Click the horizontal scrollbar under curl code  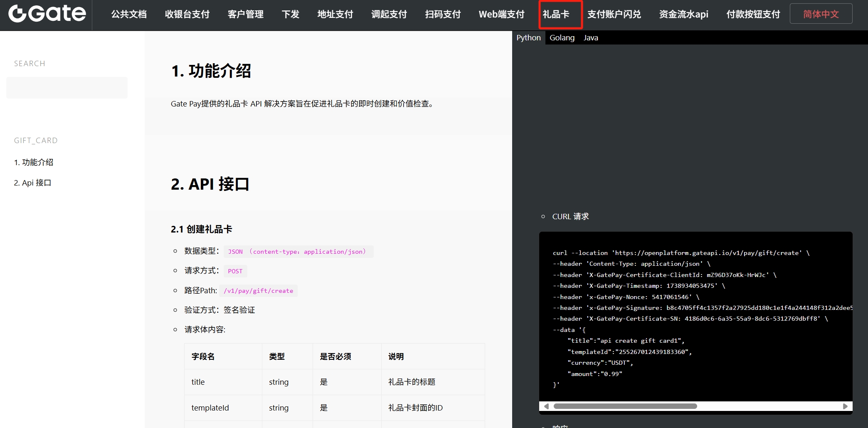click(625, 406)
